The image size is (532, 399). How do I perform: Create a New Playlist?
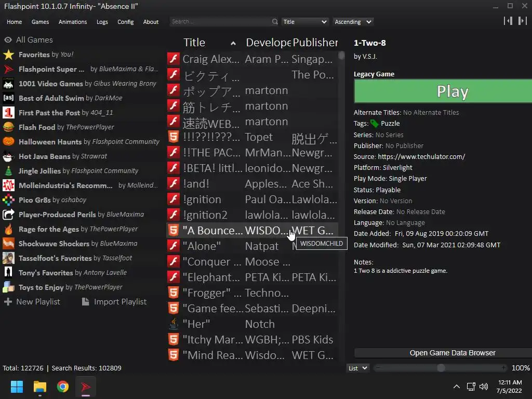click(x=32, y=302)
